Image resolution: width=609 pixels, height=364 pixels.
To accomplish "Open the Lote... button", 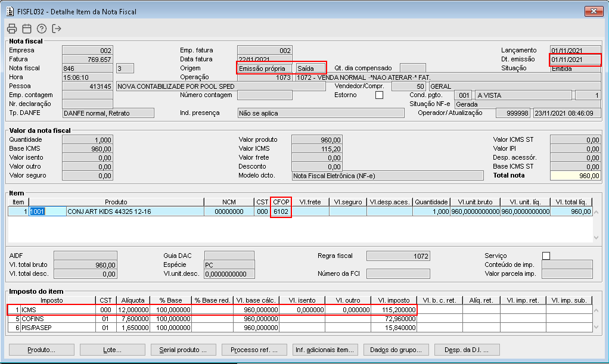I will tap(112, 350).
